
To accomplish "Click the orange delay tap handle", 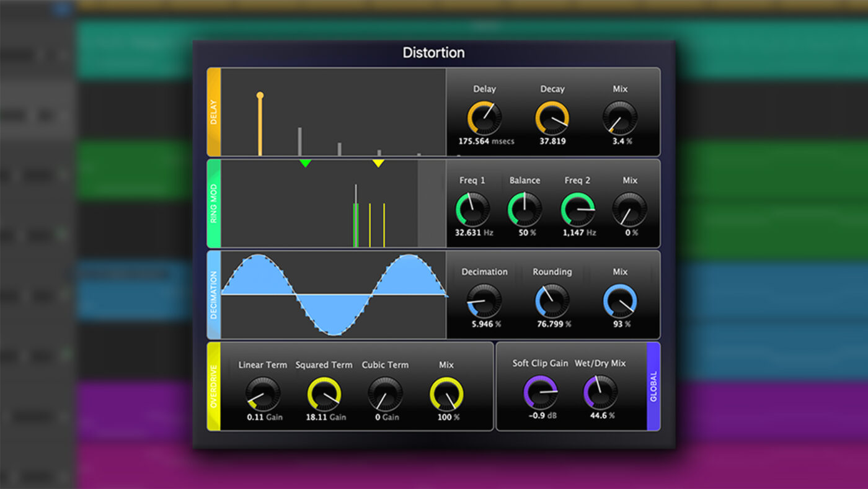I will (x=260, y=96).
